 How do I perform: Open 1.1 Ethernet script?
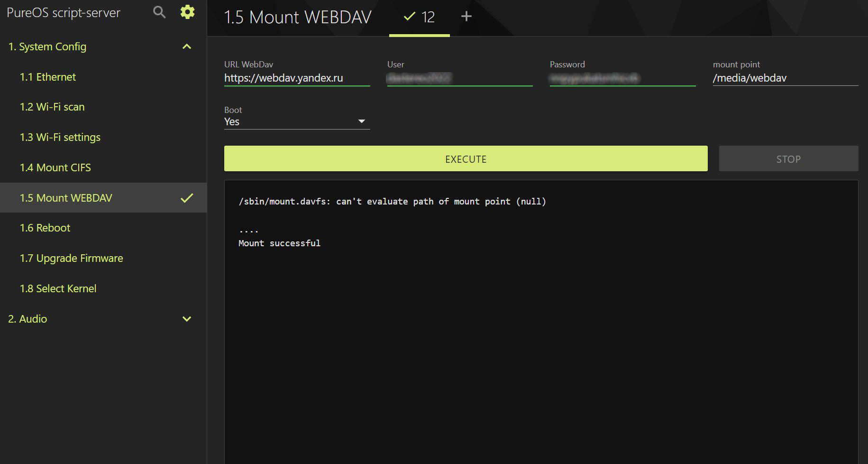[48, 77]
